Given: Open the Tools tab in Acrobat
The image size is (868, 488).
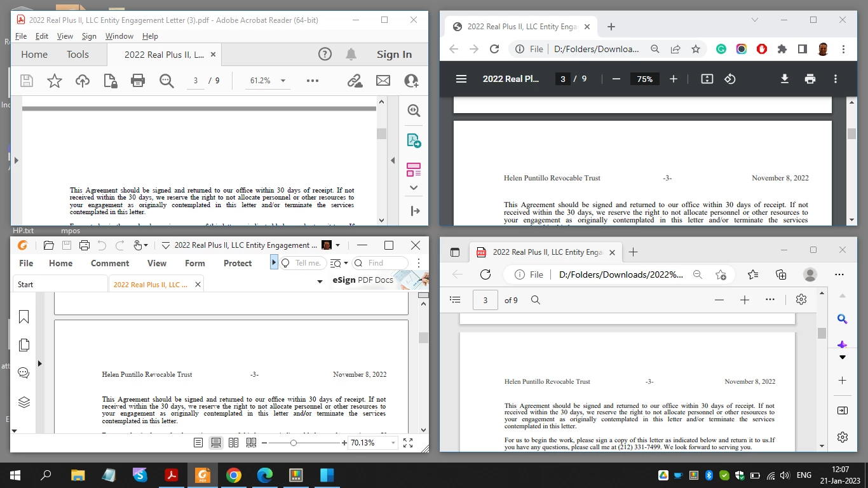Looking at the screenshot, I should (x=78, y=55).
